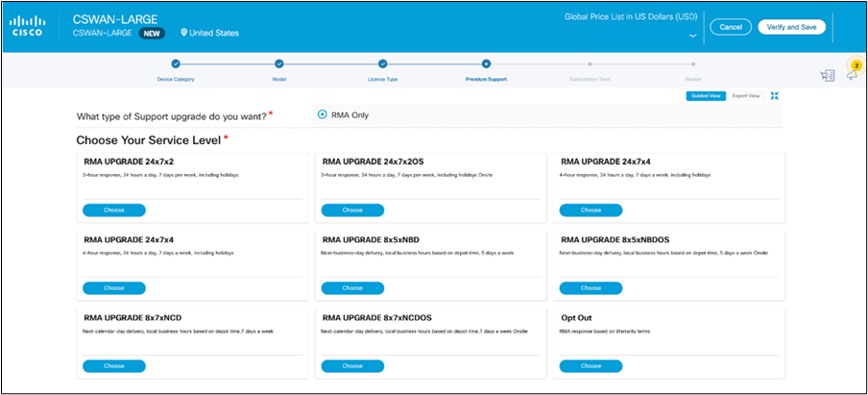
Task: Click the 'RMA UPGRADE 8x5xNBDOS' card title
Action: click(614, 240)
